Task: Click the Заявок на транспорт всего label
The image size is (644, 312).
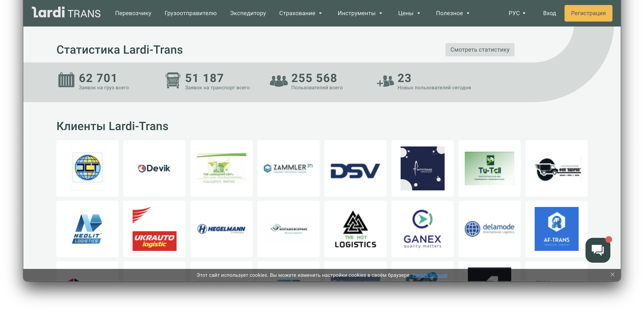Action: [217, 88]
